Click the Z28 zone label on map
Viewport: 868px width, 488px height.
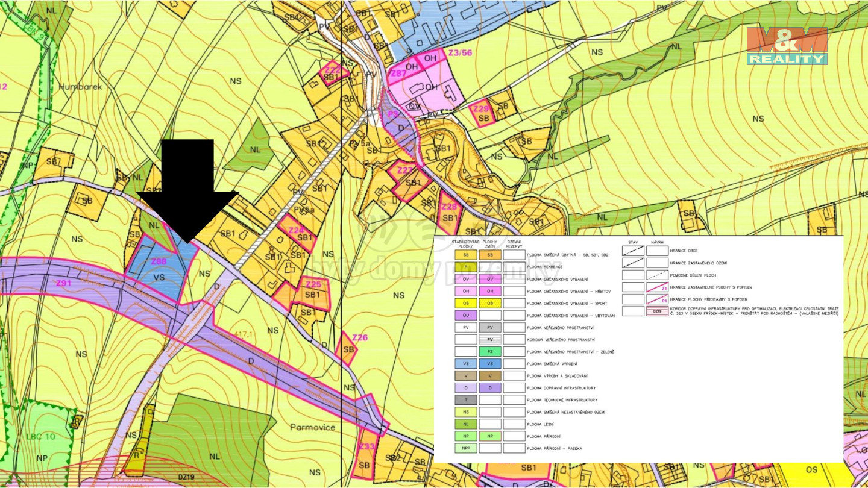(x=450, y=207)
